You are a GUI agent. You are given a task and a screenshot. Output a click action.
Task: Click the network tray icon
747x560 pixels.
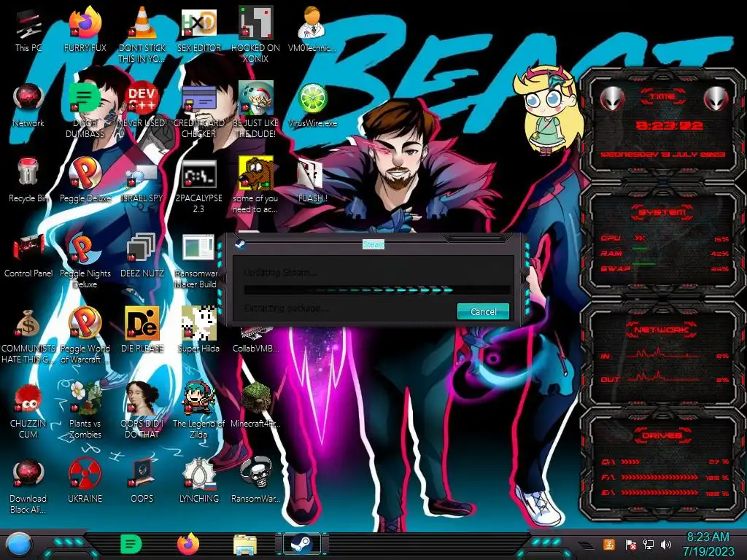pos(649,544)
